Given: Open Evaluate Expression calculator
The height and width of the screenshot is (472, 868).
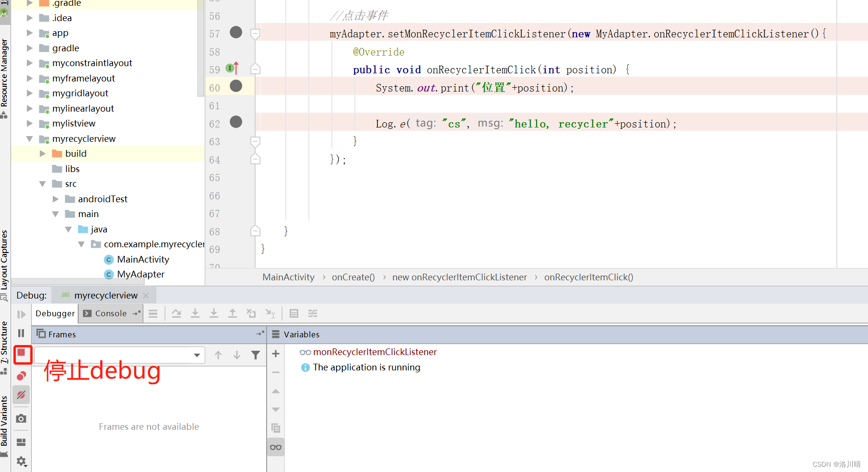Looking at the screenshot, I should 294,313.
